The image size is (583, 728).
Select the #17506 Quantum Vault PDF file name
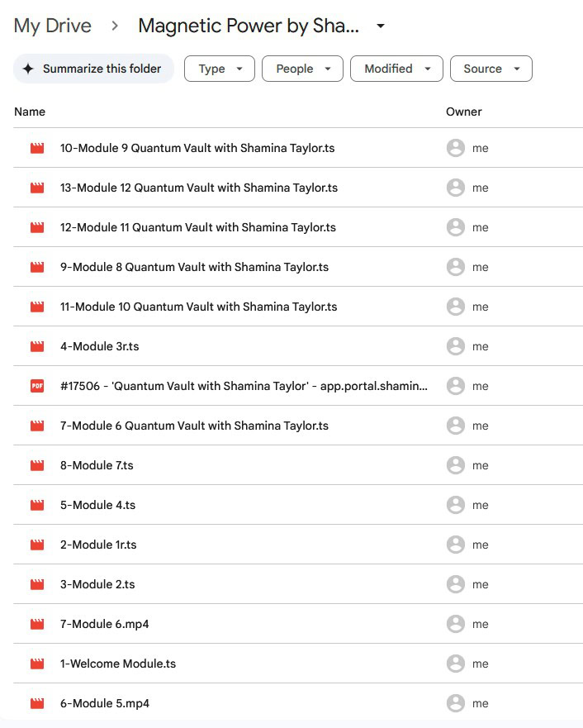tap(244, 386)
